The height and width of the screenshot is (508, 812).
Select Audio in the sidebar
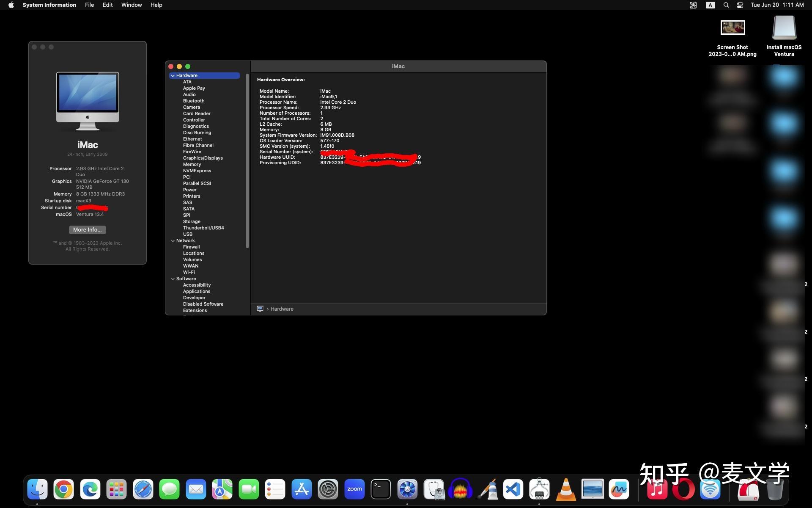[189, 95]
